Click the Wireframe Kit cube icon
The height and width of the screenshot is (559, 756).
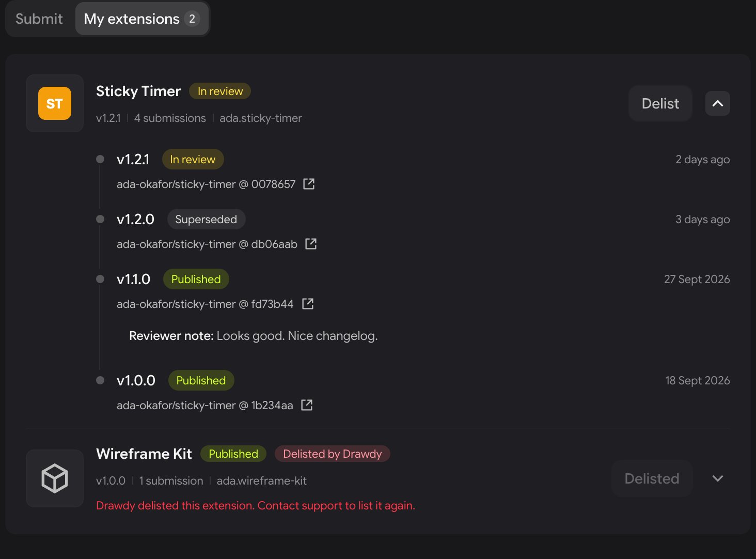click(55, 478)
